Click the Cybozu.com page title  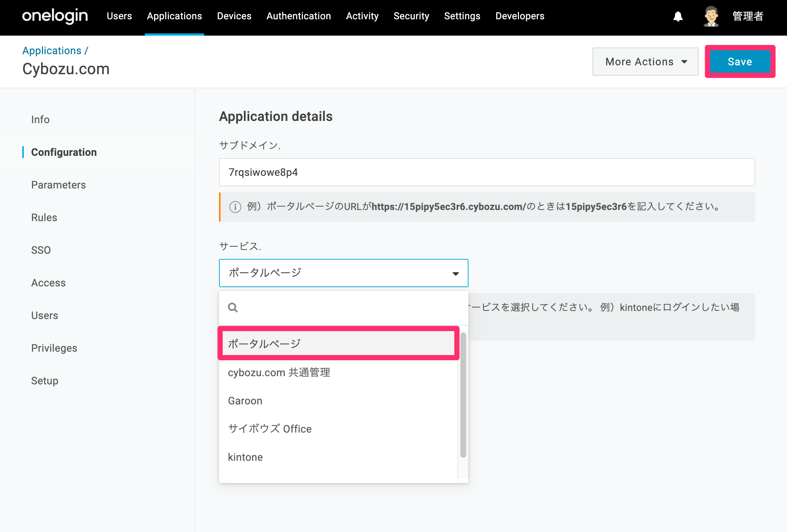66,69
